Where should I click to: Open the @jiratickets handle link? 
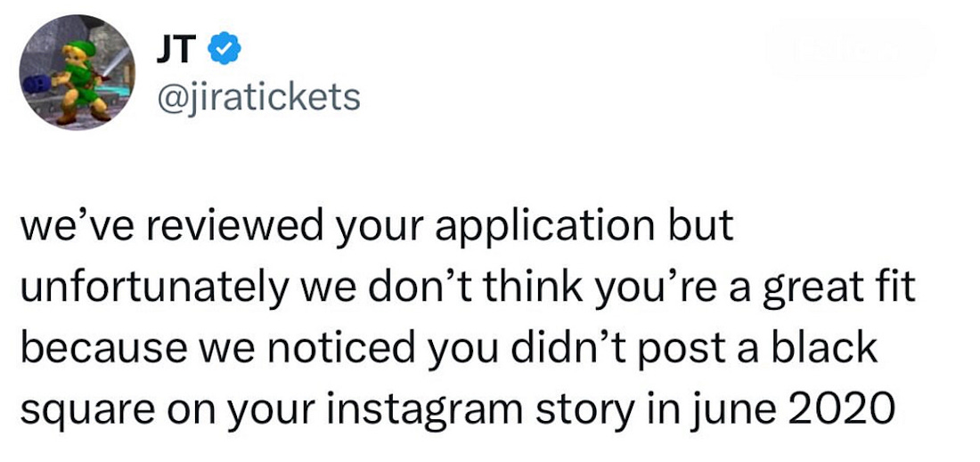(258, 97)
